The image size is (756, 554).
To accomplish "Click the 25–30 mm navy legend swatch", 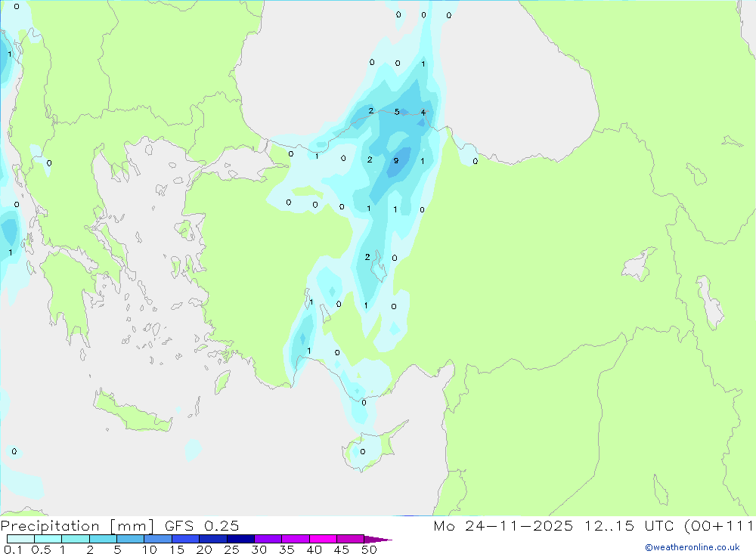I will (240, 539).
